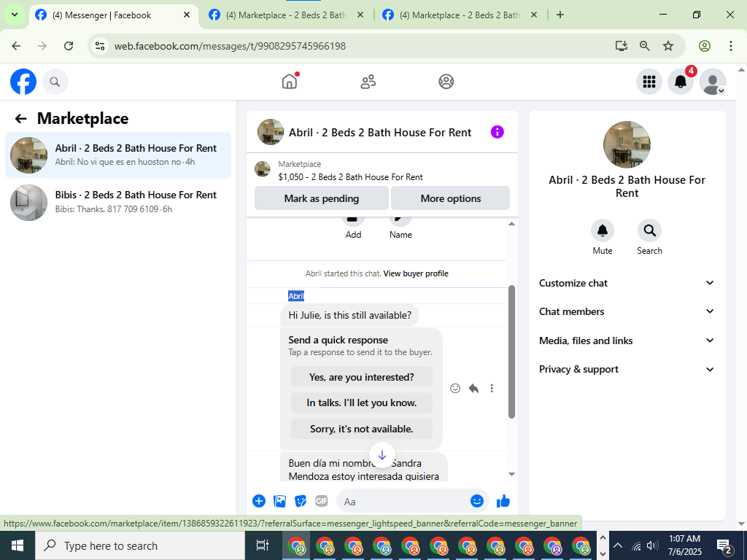Switch to the Messenger | Facebook tab
Viewport: 747px width, 560px height.
(x=113, y=15)
